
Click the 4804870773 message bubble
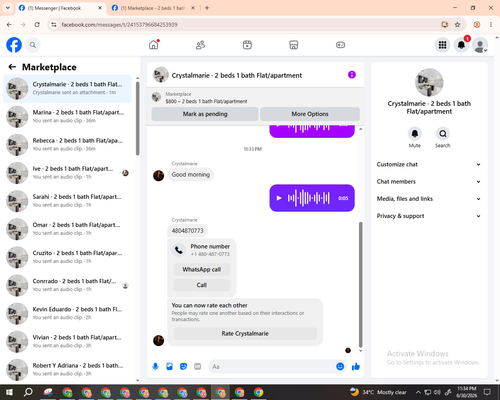click(187, 231)
